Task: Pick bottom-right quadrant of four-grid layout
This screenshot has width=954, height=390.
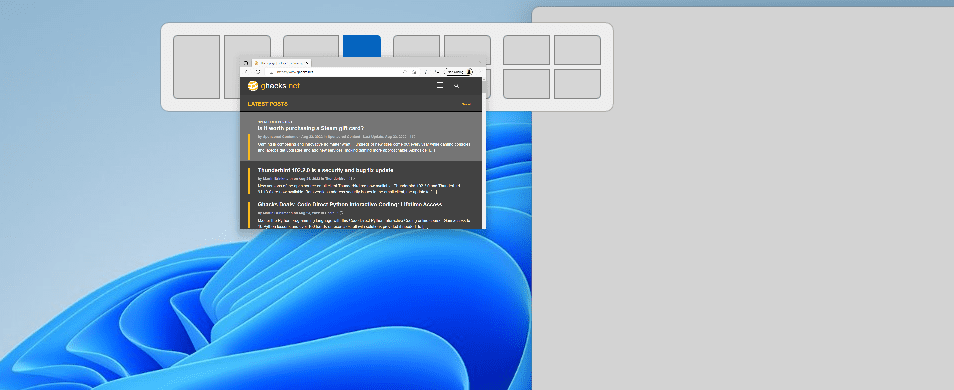Action: click(577, 84)
